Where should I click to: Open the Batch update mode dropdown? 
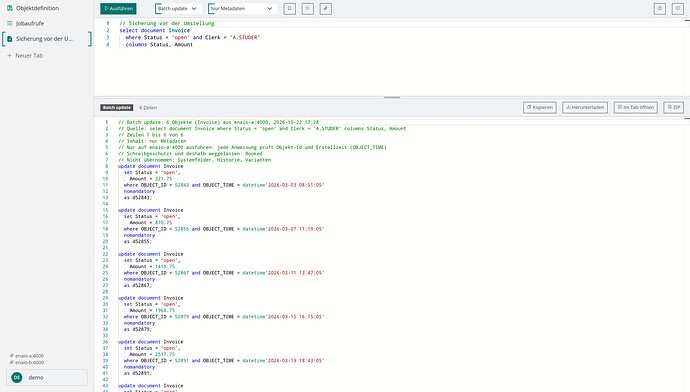(x=178, y=8)
